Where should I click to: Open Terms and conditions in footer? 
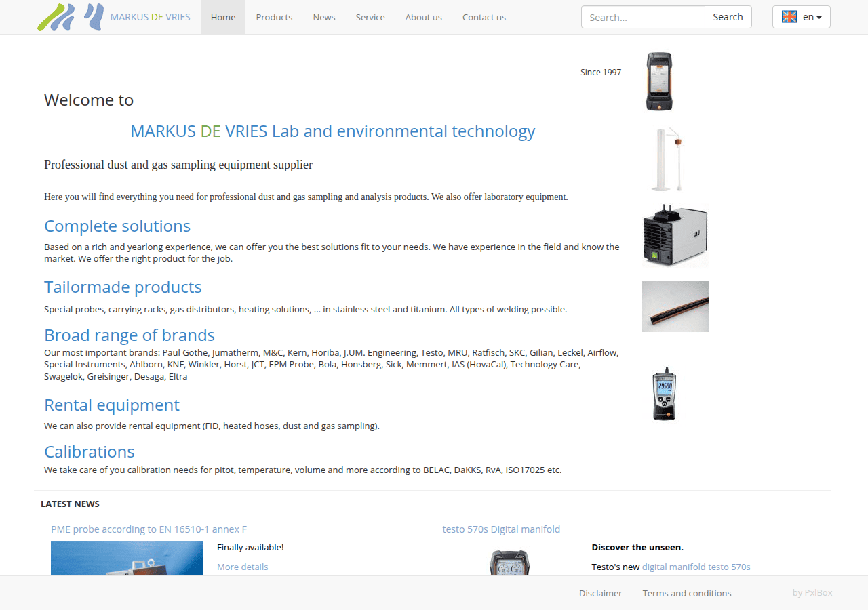687,593
